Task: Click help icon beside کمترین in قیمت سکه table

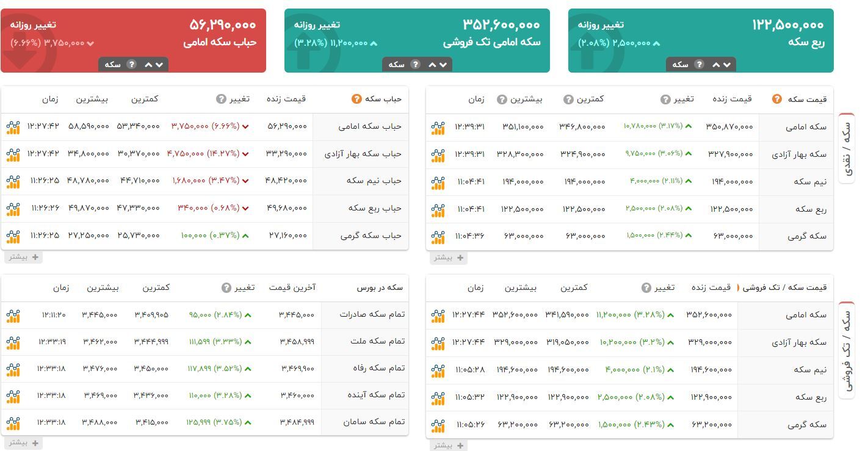Action: [x=568, y=99]
